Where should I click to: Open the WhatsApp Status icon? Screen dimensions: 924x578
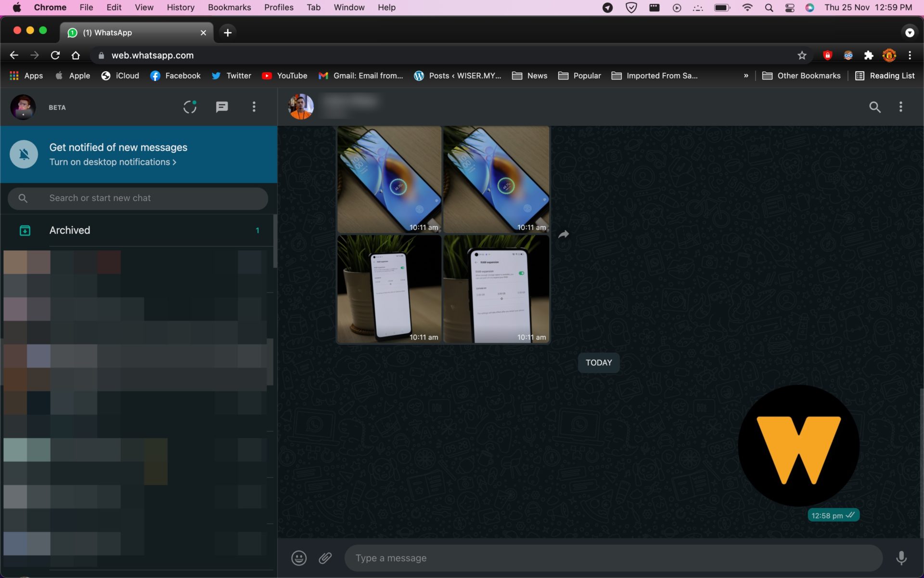pyautogui.click(x=190, y=107)
